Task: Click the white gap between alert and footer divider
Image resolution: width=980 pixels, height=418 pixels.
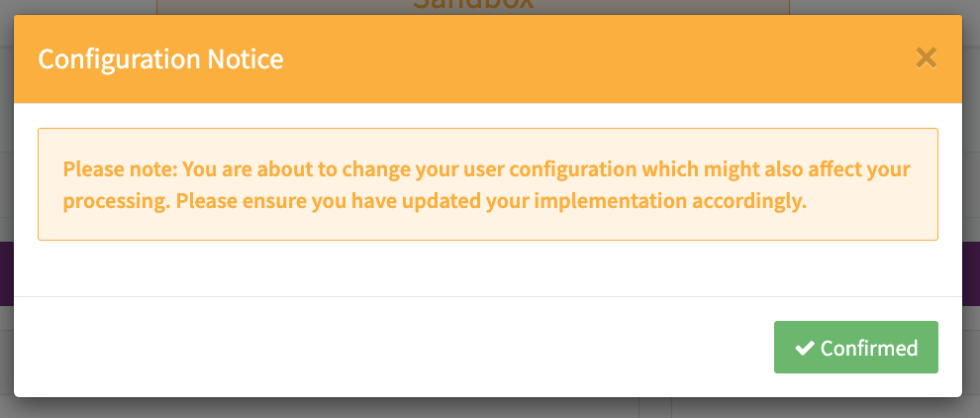Action: (x=487, y=267)
